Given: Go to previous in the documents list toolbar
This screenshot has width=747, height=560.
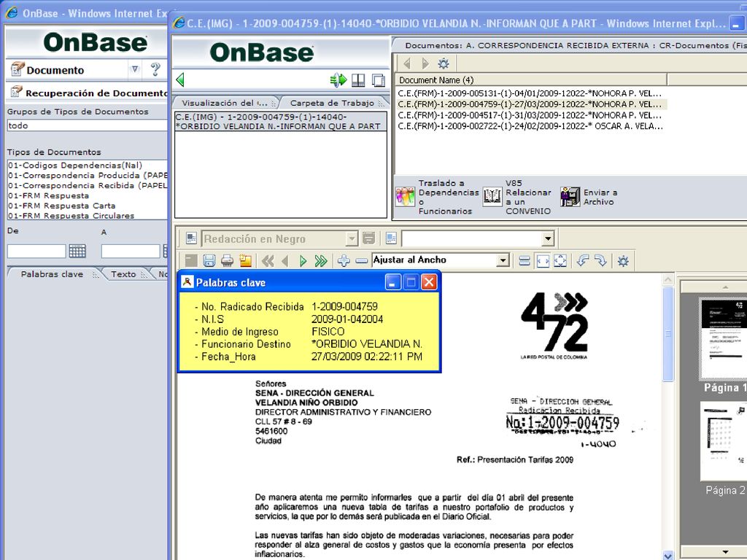Looking at the screenshot, I should point(407,63).
